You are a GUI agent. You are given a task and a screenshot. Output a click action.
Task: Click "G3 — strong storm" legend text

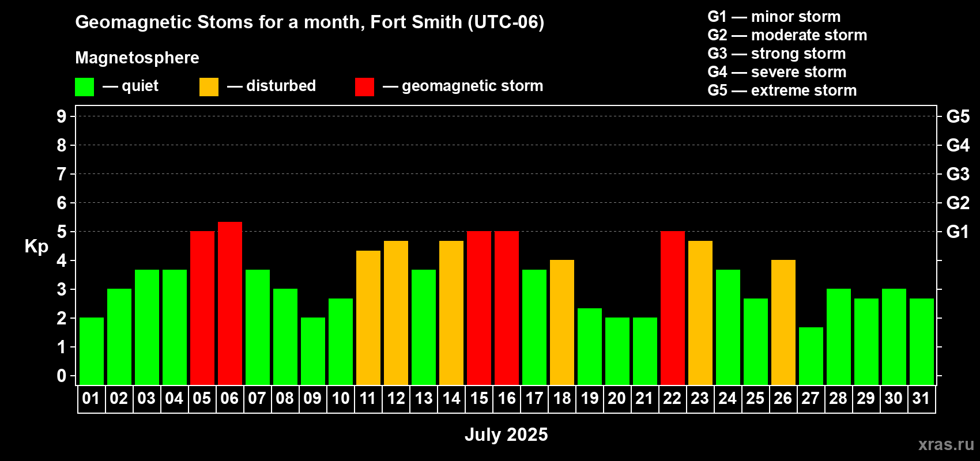tap(777, 54)
